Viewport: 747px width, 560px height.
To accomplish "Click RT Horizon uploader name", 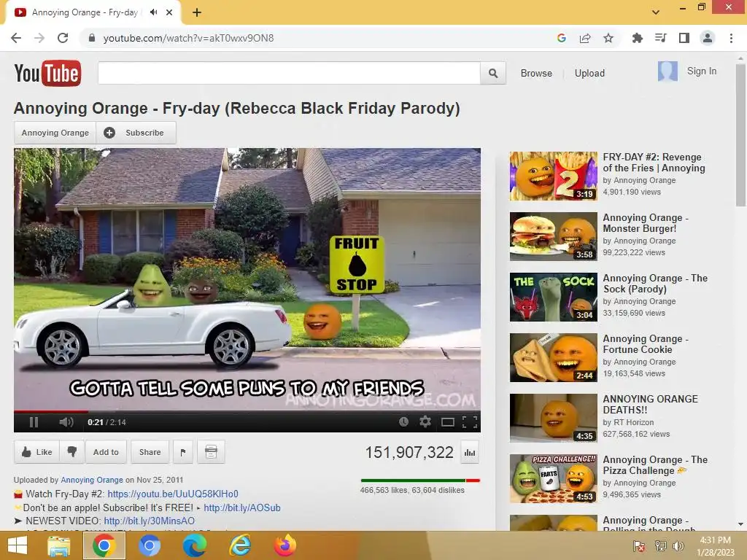I will (633, 422).
